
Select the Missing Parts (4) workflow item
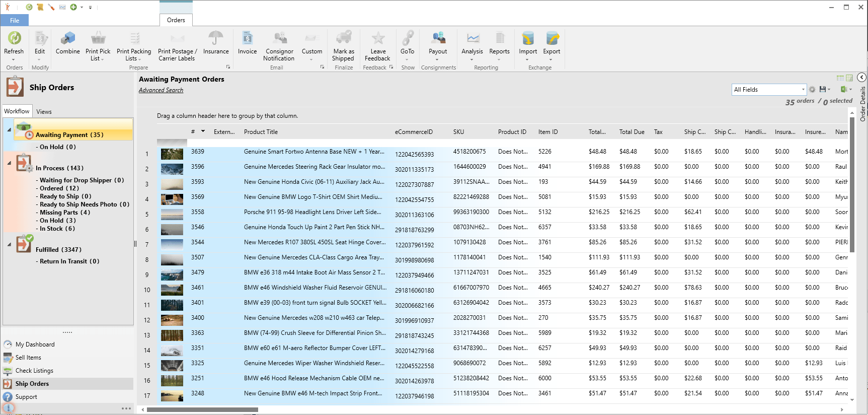[65, 213]
